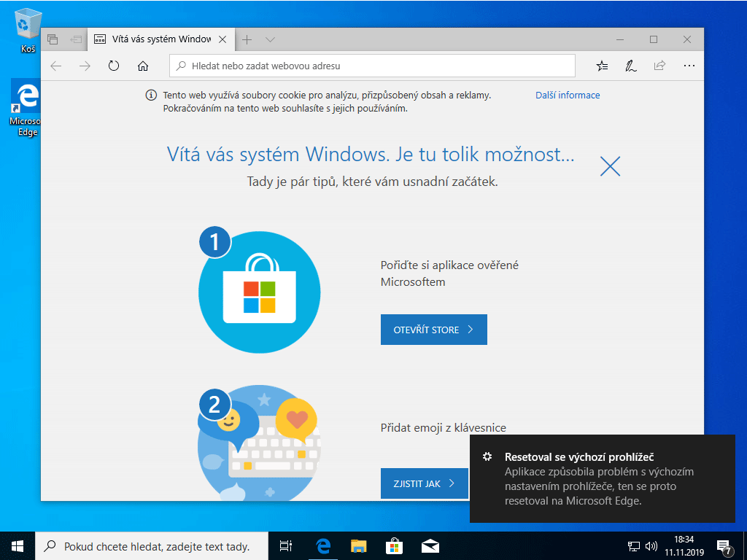Image resolution: width=747 pixels, height=560 pixels.
Task: Click OTEVŘÍT STORE button
Action: coord(433,330)
